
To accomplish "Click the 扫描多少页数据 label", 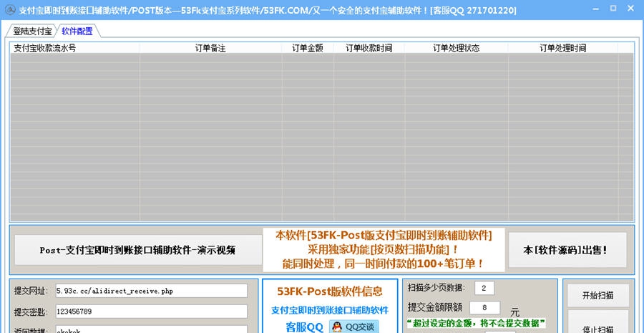I will (436, 288).
